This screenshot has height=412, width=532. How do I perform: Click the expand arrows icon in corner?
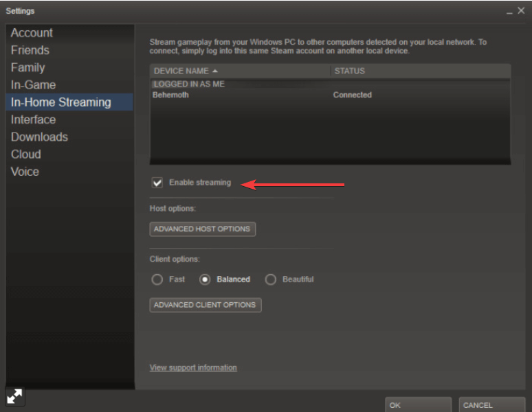(15, 396)
